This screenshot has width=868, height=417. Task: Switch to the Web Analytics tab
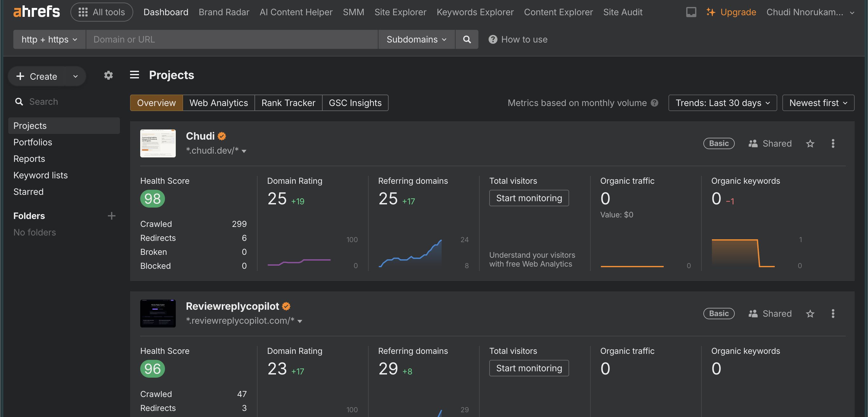[219, 103]
